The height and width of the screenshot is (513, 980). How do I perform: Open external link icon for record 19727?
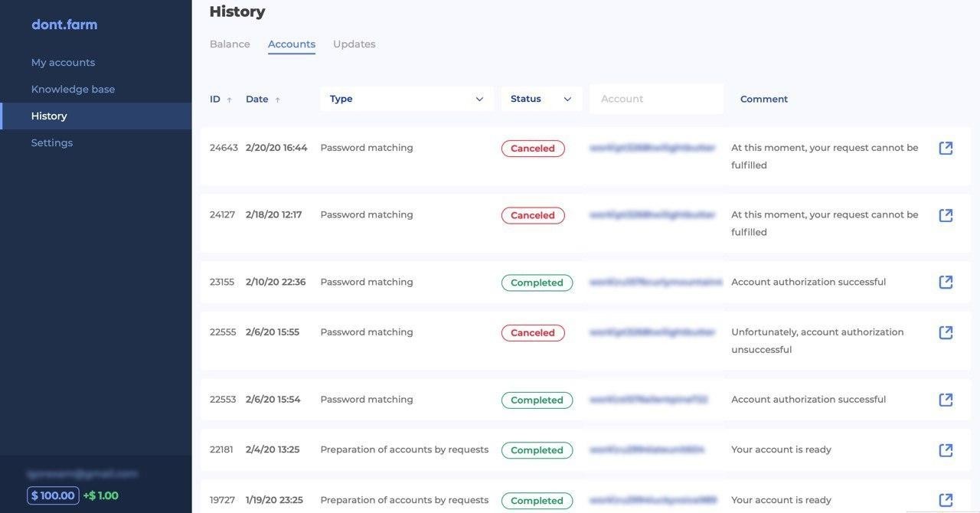click(x=946, y=500)
